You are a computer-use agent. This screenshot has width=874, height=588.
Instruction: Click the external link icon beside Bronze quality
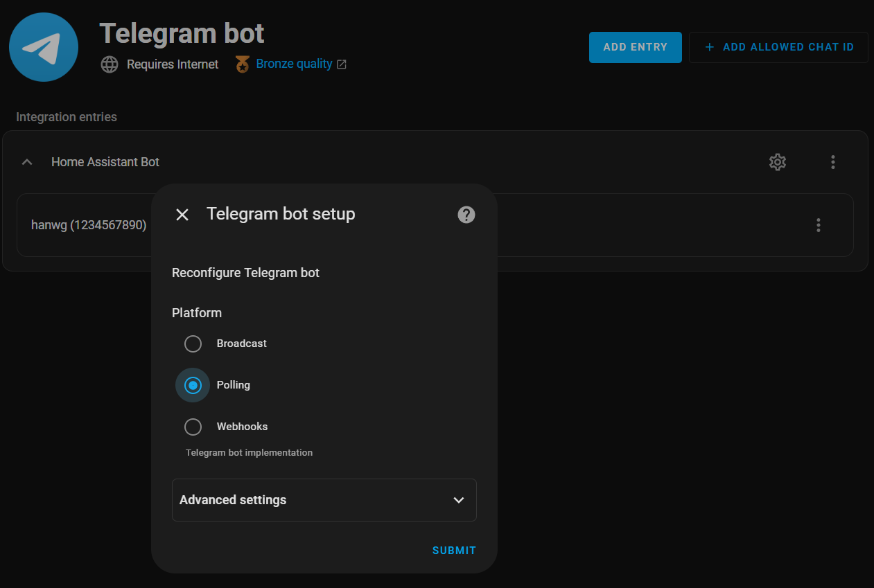(342, 64)
